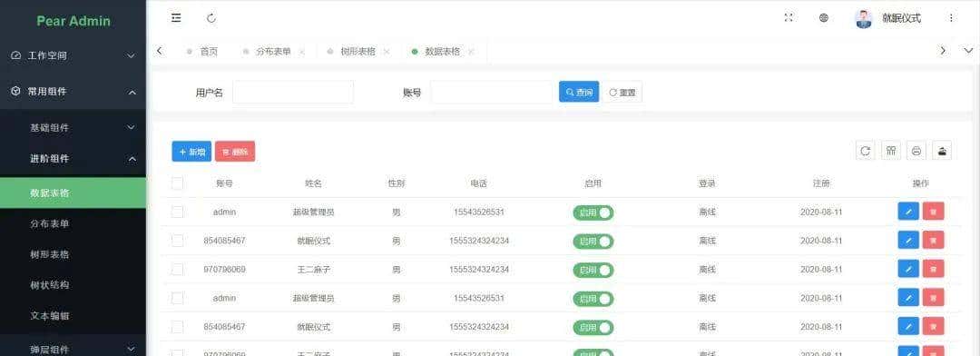Collapse the 进阶组件 submenu

tap(73, 159)
